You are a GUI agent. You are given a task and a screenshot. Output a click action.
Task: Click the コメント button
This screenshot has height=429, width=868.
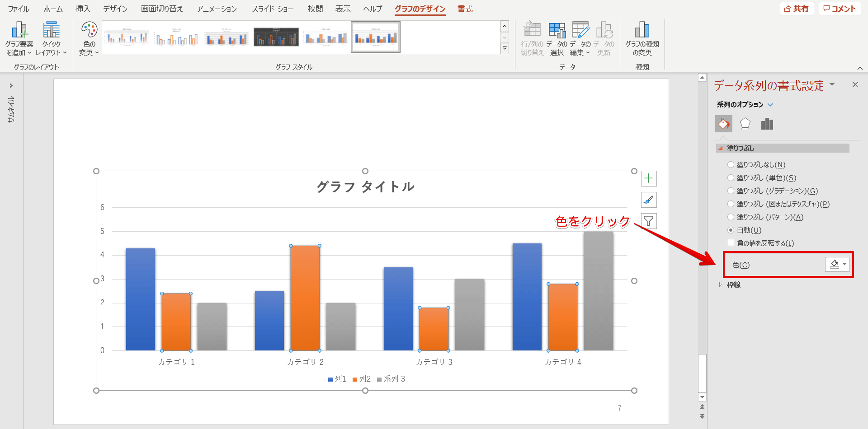coord(840,9)
